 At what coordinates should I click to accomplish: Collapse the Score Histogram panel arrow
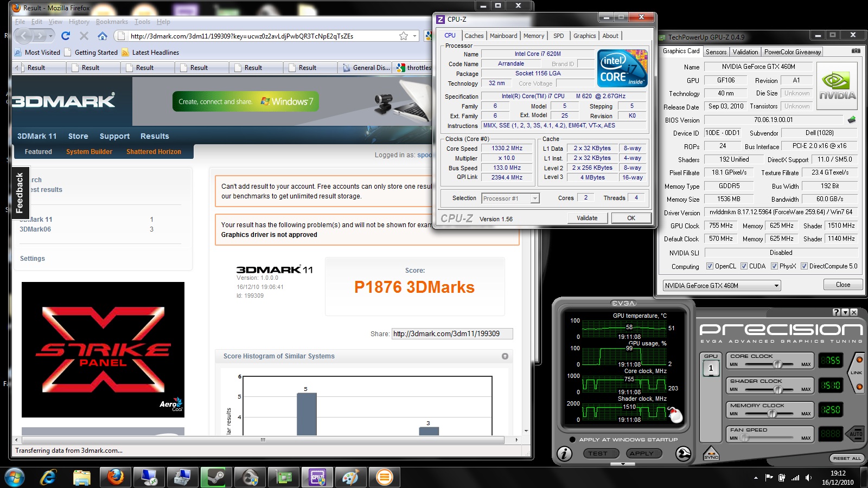tap(505, 356)
